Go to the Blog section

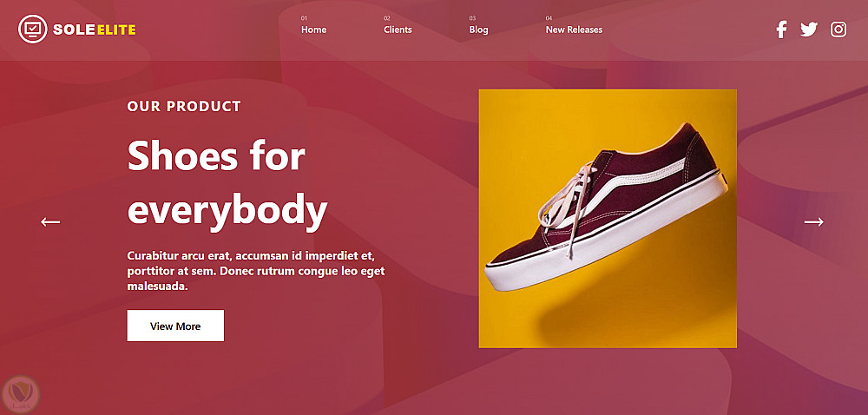point(478,30)
